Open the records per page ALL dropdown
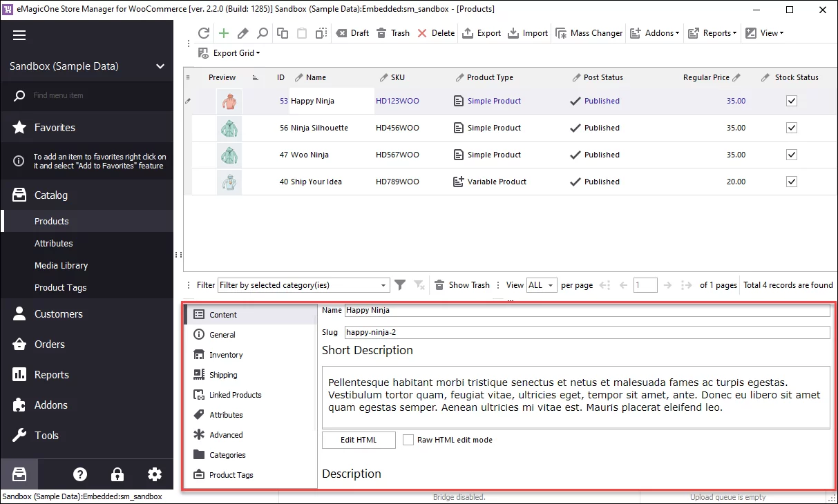This screenshot has height=504, width=838. 542,284
